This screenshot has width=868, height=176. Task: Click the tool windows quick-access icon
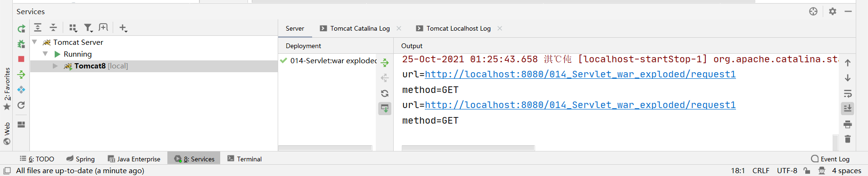tap(7, 171)
